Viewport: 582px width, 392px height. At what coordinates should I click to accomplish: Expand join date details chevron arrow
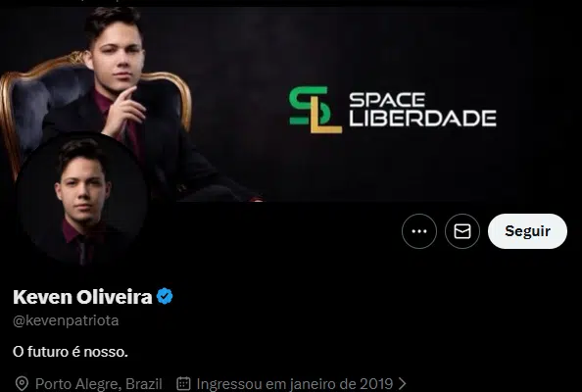click(x=402, y=383)
